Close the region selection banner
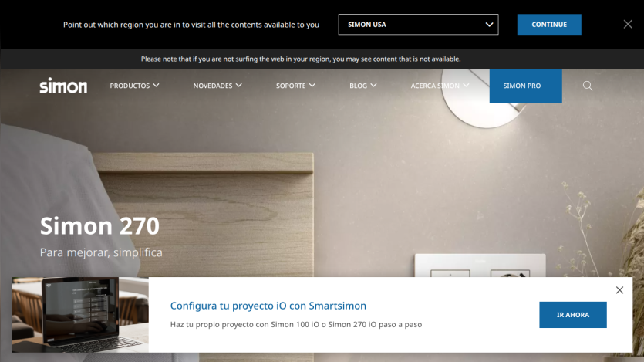This screenshot has height=362, width=644. [x=628, y=24]
